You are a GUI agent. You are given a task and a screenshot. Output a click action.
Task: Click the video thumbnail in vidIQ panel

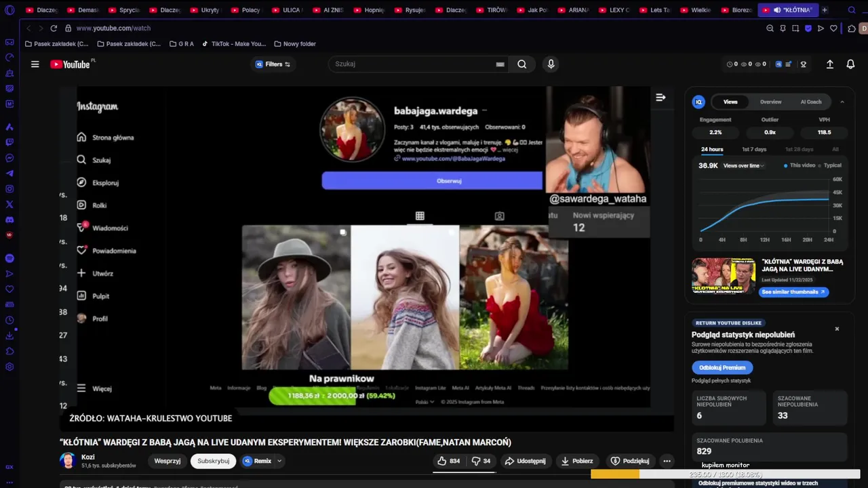724,276
